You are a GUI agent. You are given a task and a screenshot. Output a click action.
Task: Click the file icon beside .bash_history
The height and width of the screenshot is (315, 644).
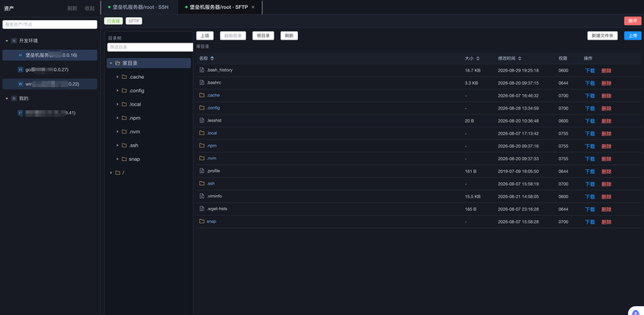tap(202, 70)
